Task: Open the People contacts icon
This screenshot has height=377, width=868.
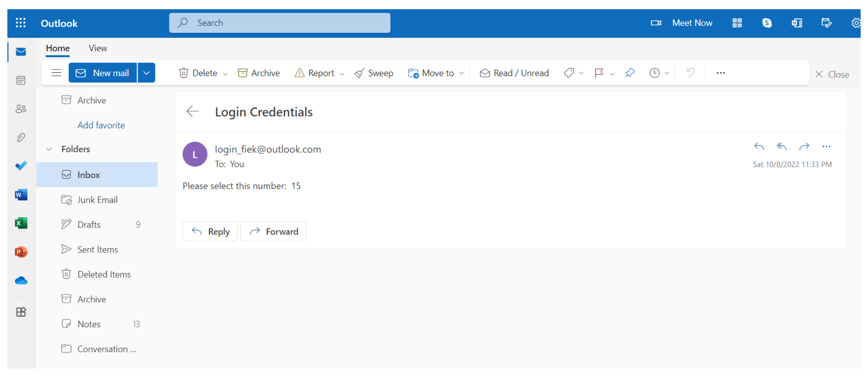Action: coord(21,109)
